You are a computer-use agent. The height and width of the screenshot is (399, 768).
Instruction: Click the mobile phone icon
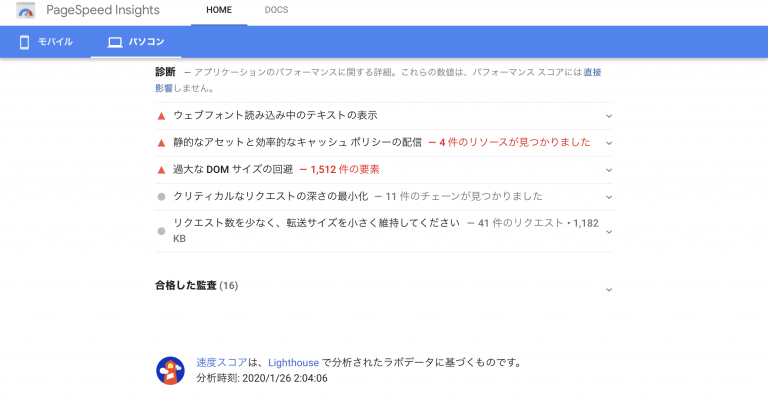click(x=24, y=42)
